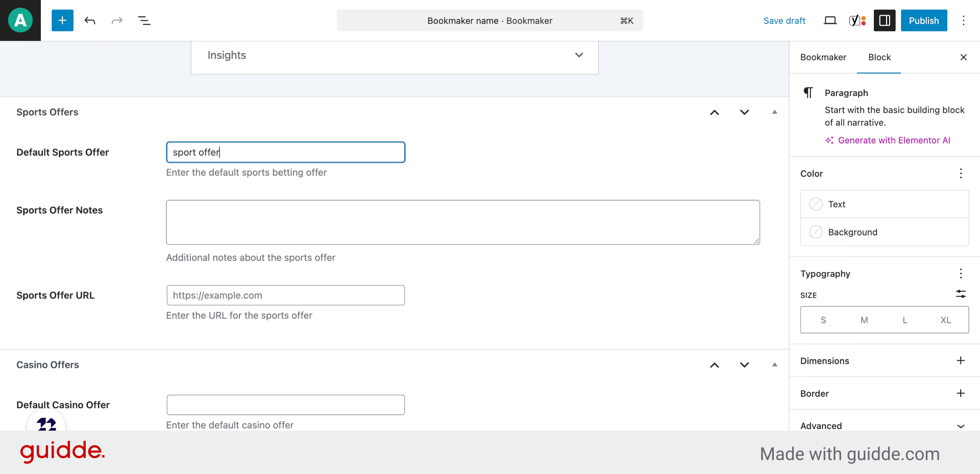Open the document overview list

(144, 20)
